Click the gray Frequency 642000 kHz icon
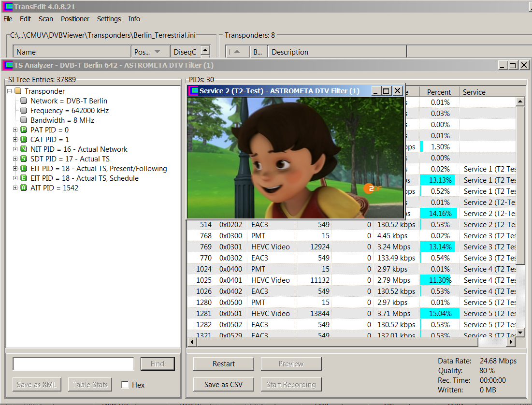Viewport: 532px width, 405px height. click(24, 111)
